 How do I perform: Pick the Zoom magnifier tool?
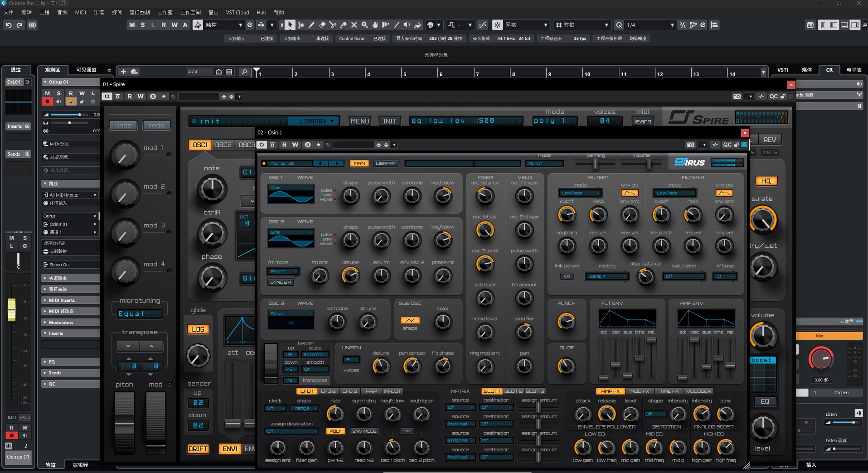364,25
